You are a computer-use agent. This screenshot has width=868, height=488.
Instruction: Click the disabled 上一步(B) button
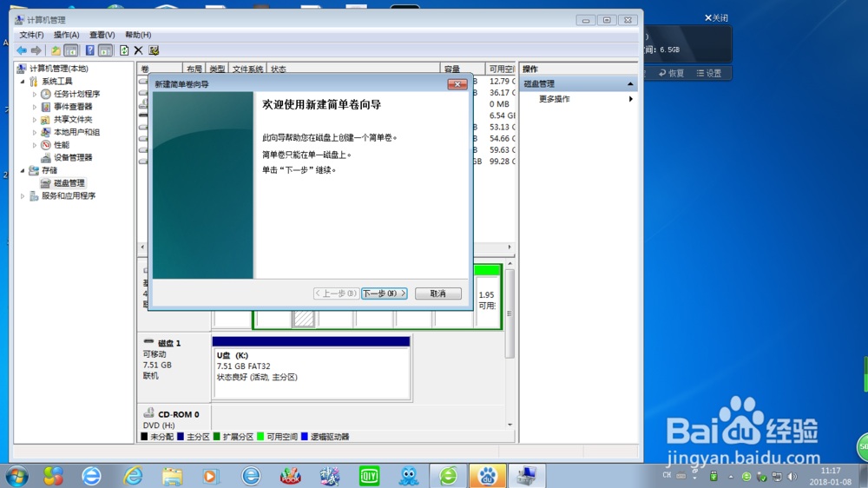[336, 293]
